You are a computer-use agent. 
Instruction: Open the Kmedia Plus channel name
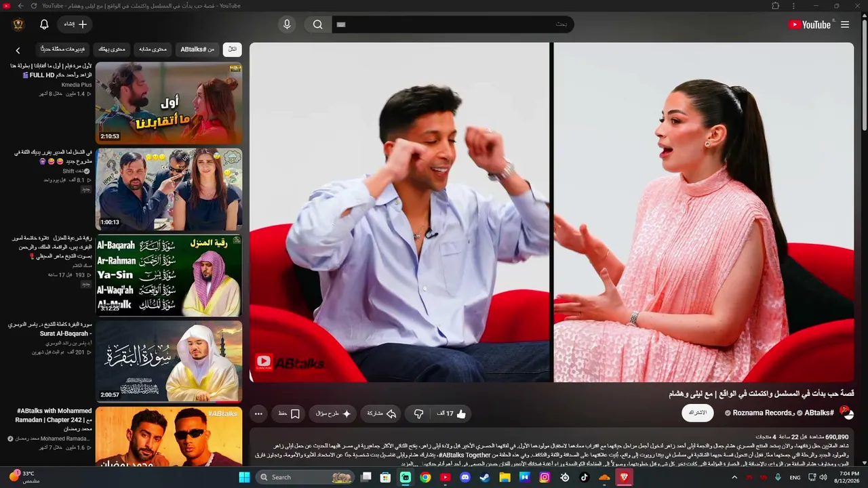tap(76, 85)
